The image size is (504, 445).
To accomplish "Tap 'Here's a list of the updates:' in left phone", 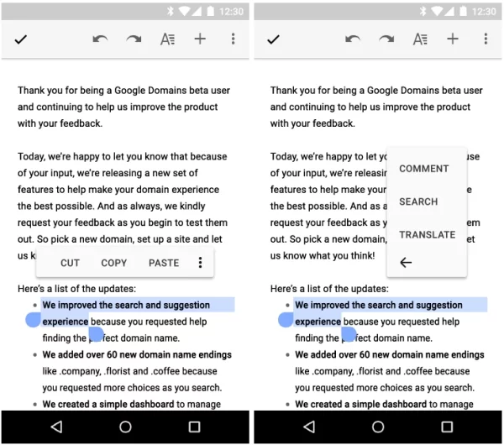I will tap(76, 289).
